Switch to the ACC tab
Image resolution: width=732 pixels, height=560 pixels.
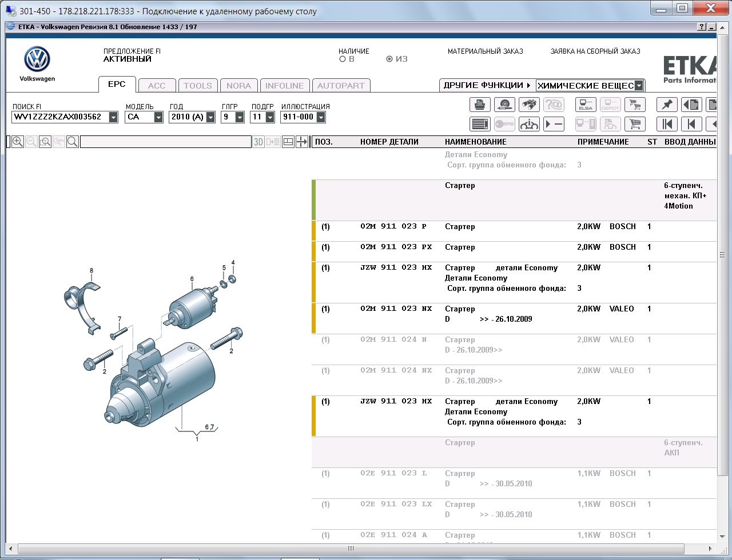157,86
